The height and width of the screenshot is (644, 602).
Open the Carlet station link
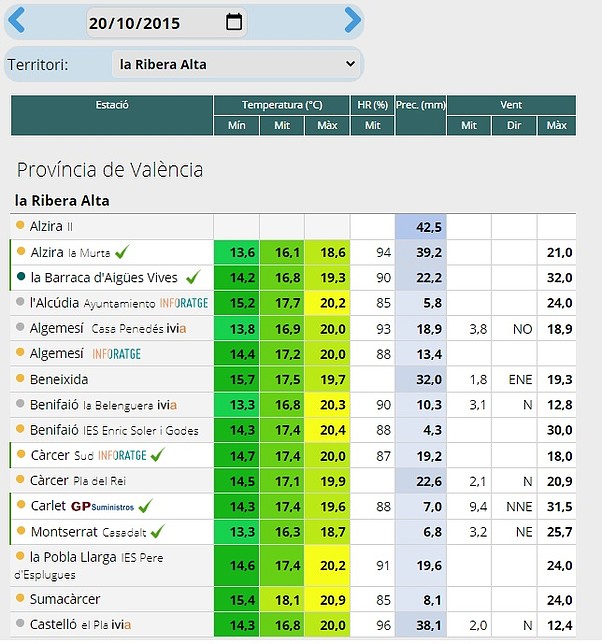pos(48,506)
